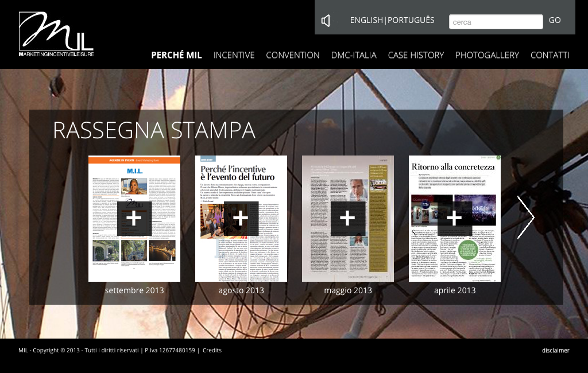Image resolution: width=588 pixels, height=373 pixels.
Task: Advance the carousel with the right arrow
Action: (x=526, y=217)
